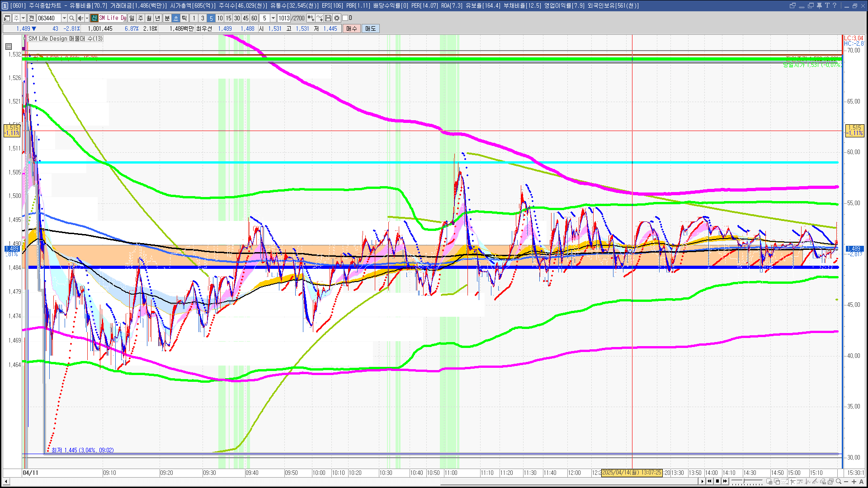868x488 pixels.
Task: Click the stock search magnifier icon
Action: [x=71, y=18]
